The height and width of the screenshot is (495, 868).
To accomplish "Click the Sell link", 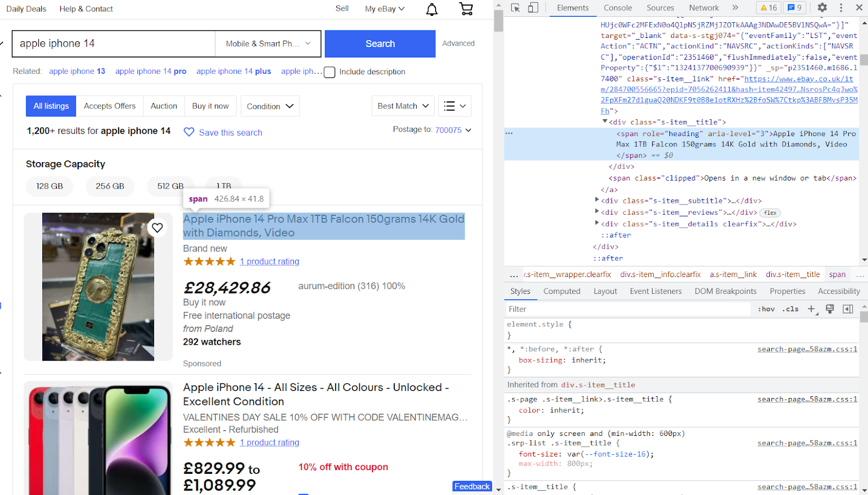I will click(x=342, y=8).
